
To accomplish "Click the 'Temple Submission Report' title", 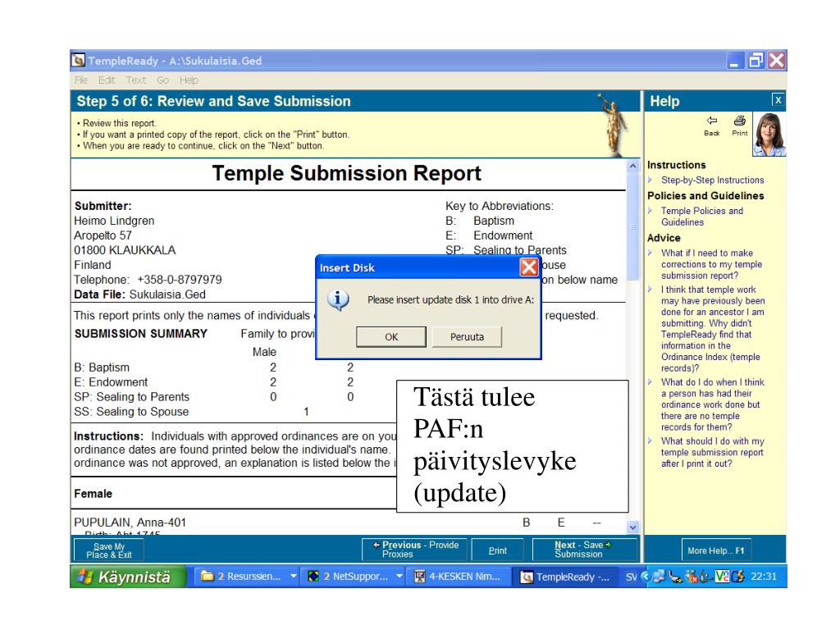I will coord(347,173).
